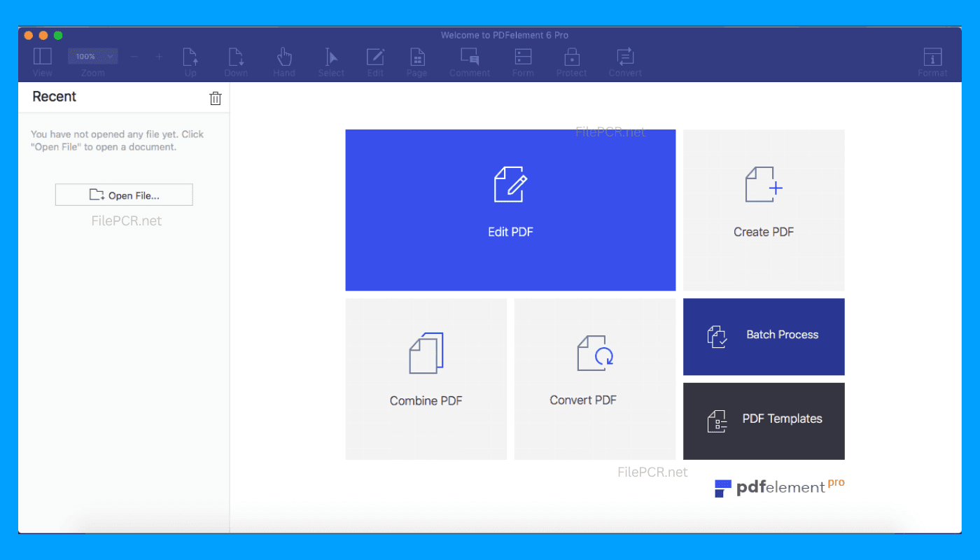Screen dimensions: 980x560
Task: Click the pdfelement pro logo
Action: tap(779, 487)
